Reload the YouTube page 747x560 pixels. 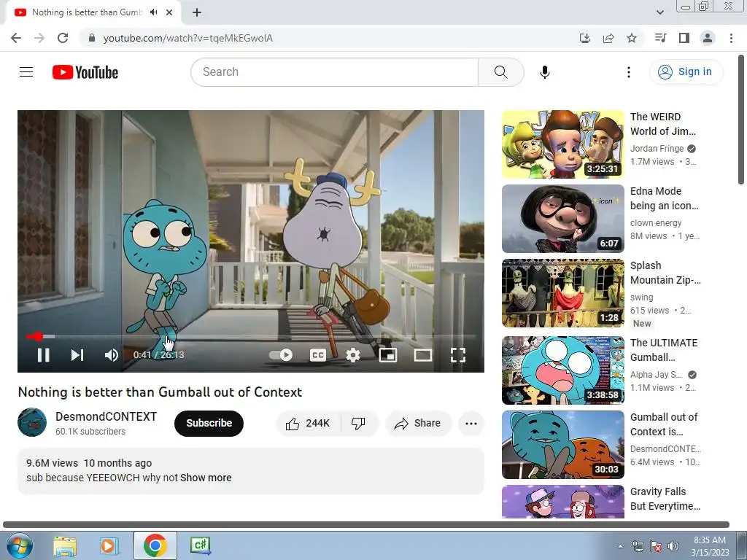click(63, 38)
